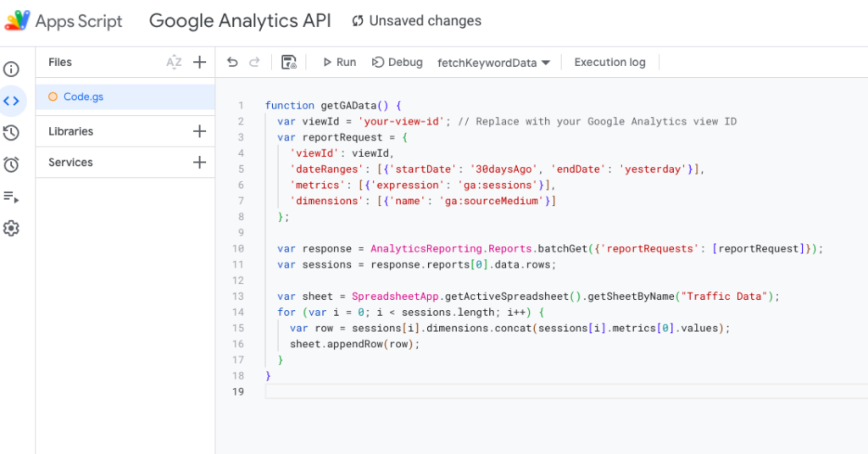868x454 pixels.
Task: Click AnalyticsReporting on line 10
Action: (426, 249)
